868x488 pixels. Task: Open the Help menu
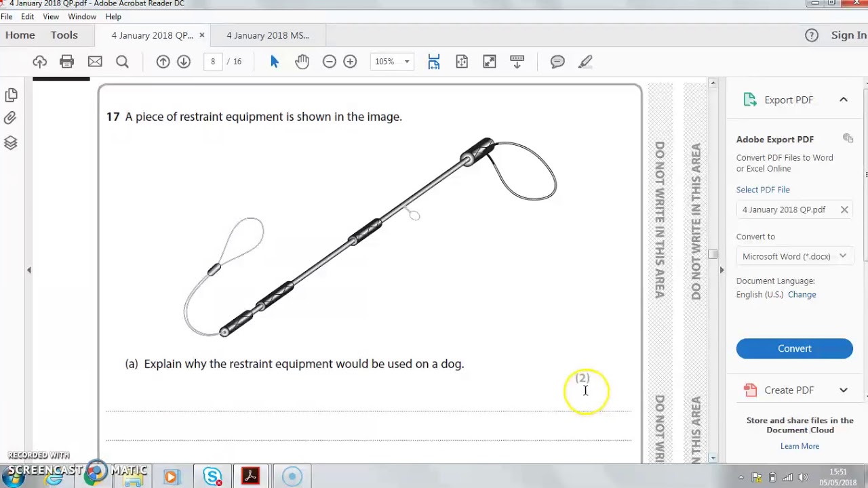[x=113, y=16]
